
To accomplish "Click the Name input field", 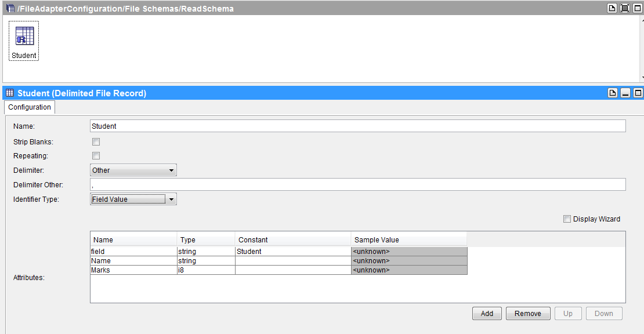I will point(358,126).
